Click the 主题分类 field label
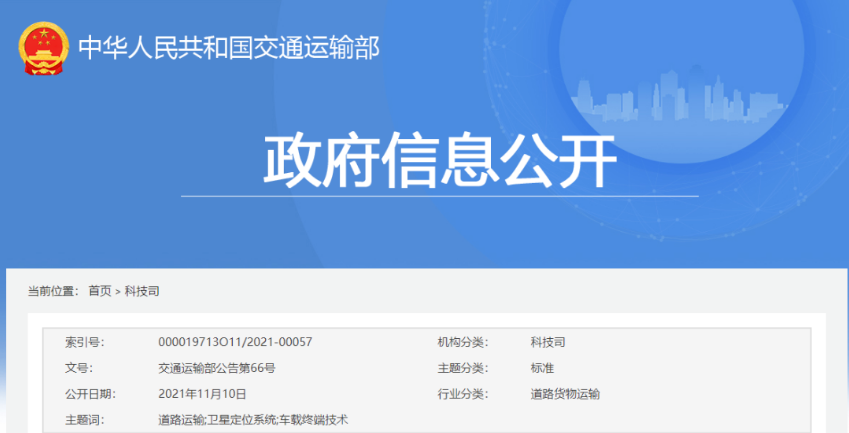 click(x=463, y=368)
